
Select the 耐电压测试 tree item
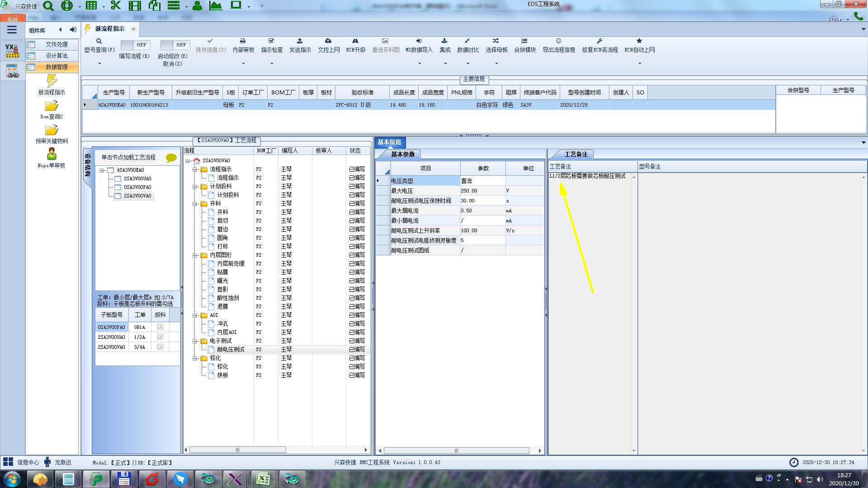(230, 349)
